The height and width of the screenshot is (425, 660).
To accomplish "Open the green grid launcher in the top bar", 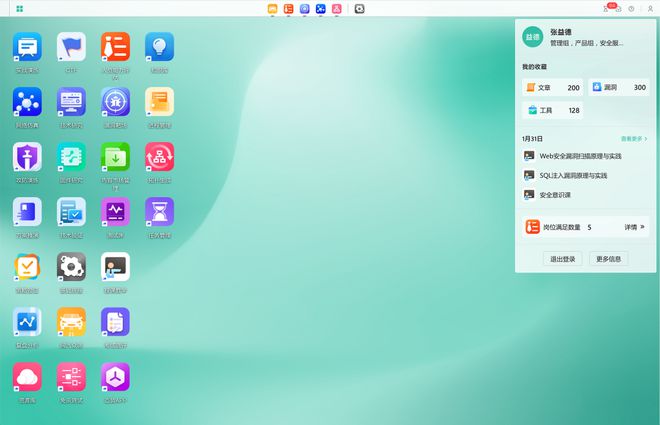I will pyautogui.click(x=19, y=9).
